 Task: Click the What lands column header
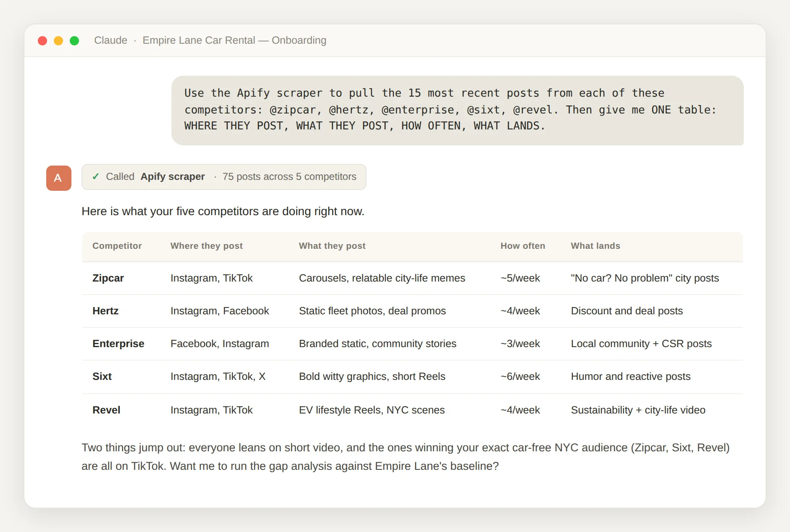pos(595,246)
